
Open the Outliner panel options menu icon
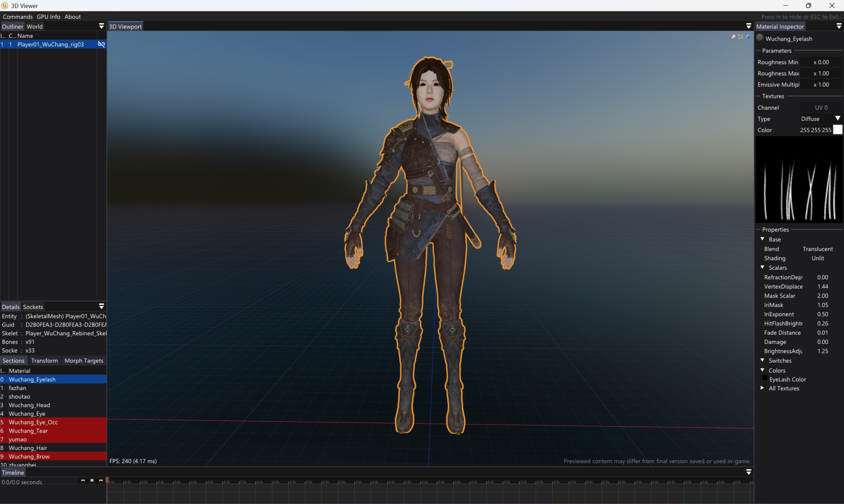pos(102,26)
